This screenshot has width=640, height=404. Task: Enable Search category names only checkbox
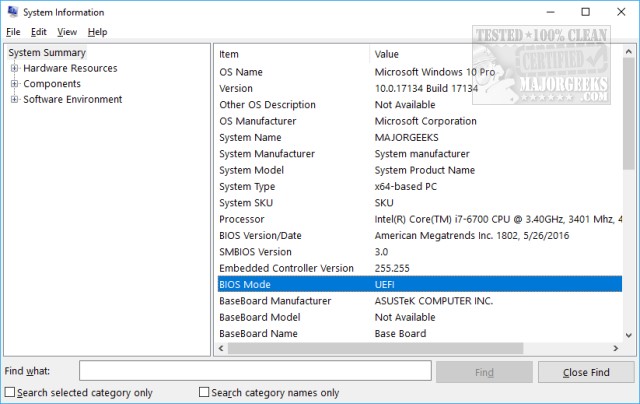click(x=205, y=393)
